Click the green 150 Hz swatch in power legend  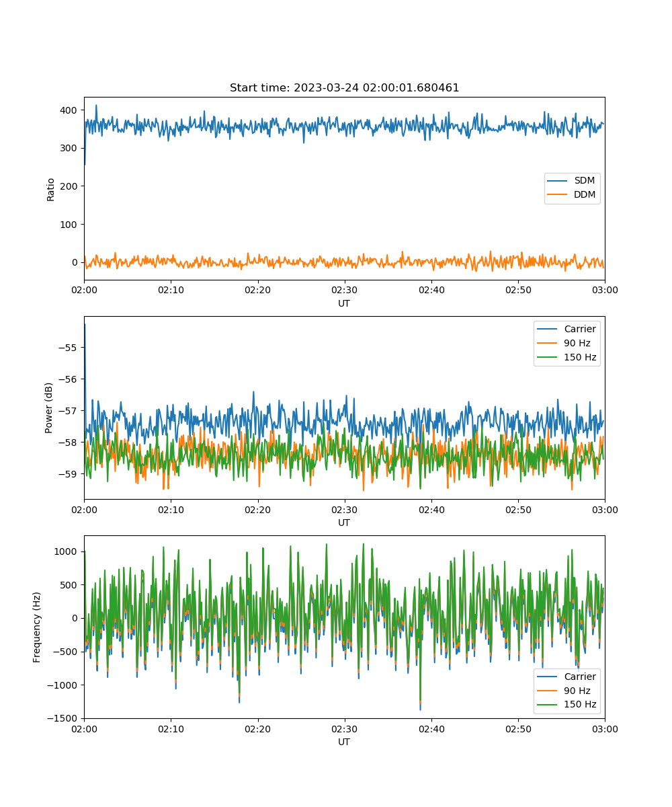548,357
